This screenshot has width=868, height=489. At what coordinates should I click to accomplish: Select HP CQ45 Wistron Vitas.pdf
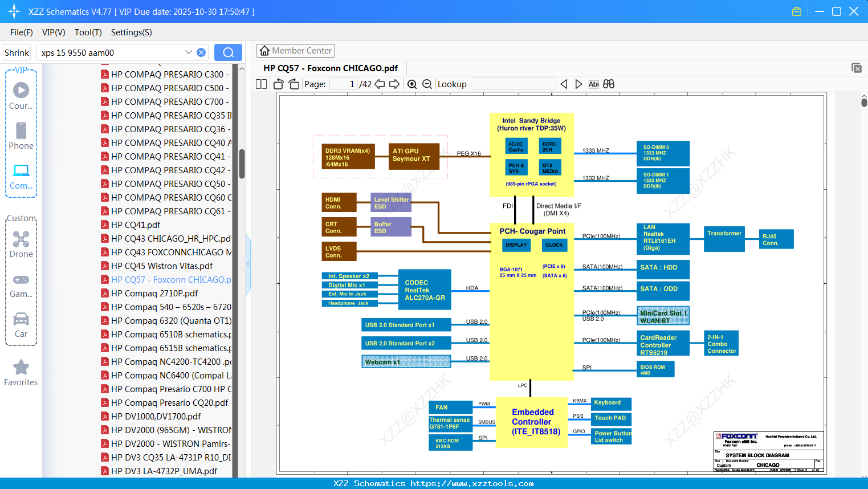coord(157,266)
